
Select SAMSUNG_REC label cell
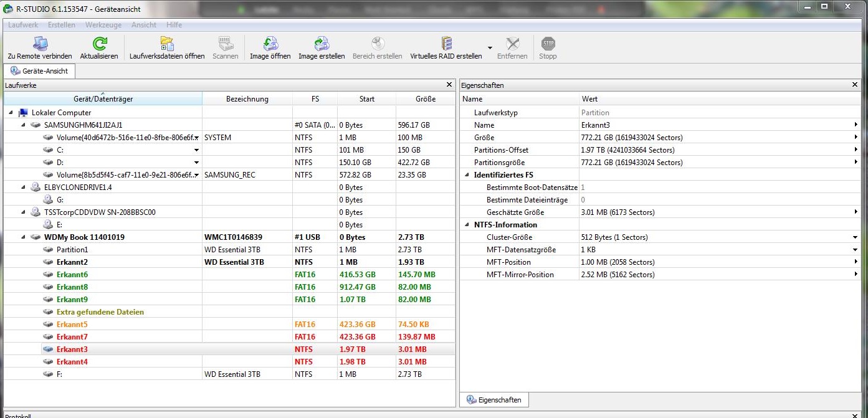[247, 175]
